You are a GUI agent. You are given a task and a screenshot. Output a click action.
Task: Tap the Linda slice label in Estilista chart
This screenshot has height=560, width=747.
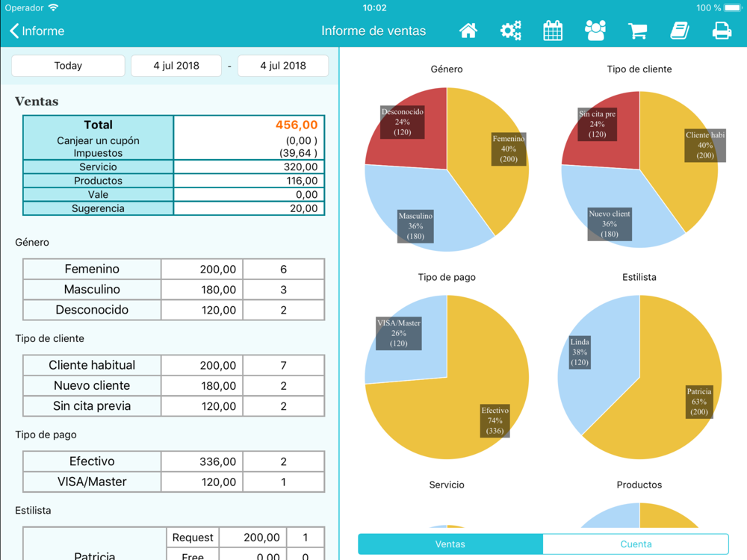point(580,352)
